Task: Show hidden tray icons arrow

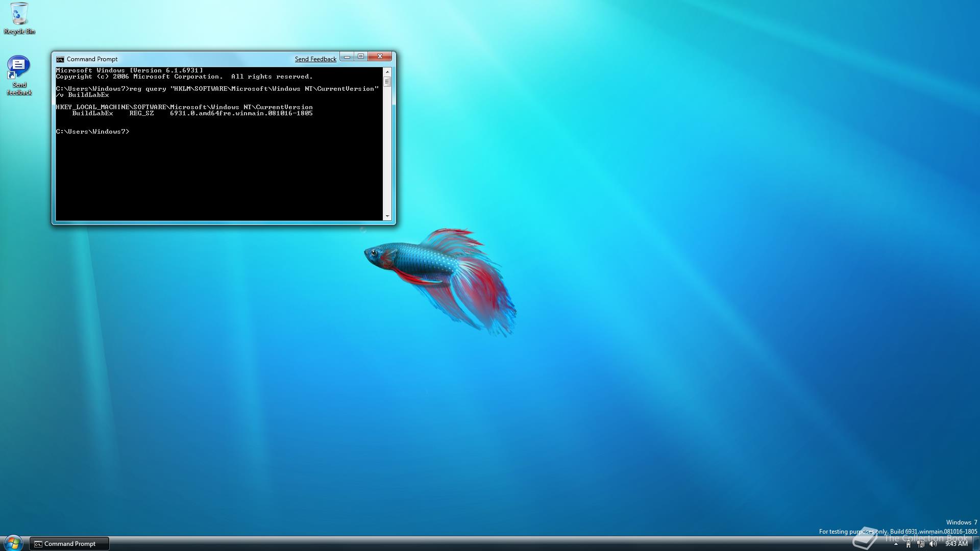Action: click(896, 544)
